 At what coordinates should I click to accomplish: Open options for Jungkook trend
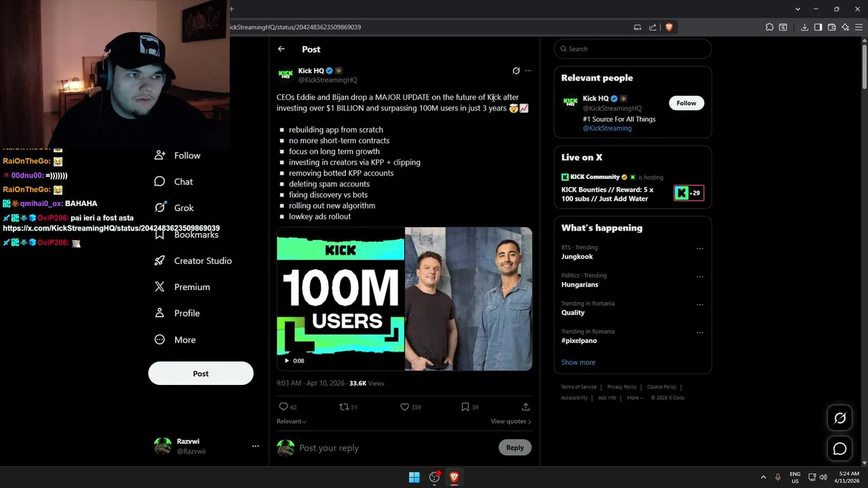tap(700, 249)
